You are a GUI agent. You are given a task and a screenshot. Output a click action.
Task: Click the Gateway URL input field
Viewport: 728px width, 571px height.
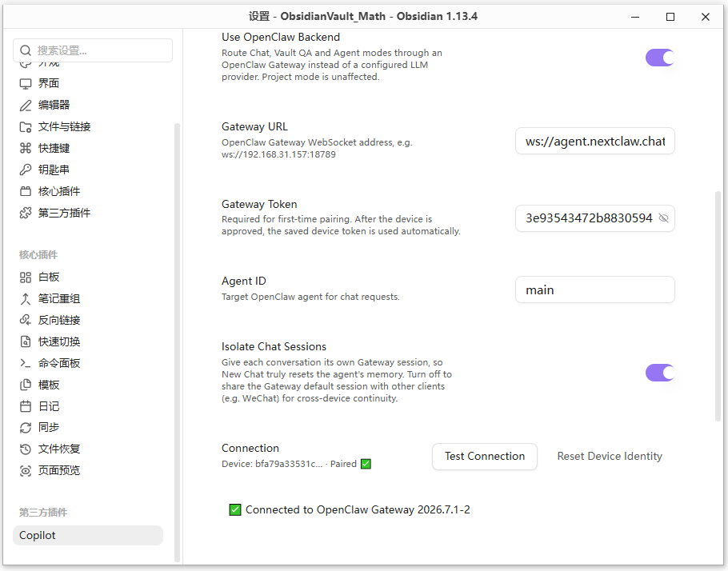[594, 141]
